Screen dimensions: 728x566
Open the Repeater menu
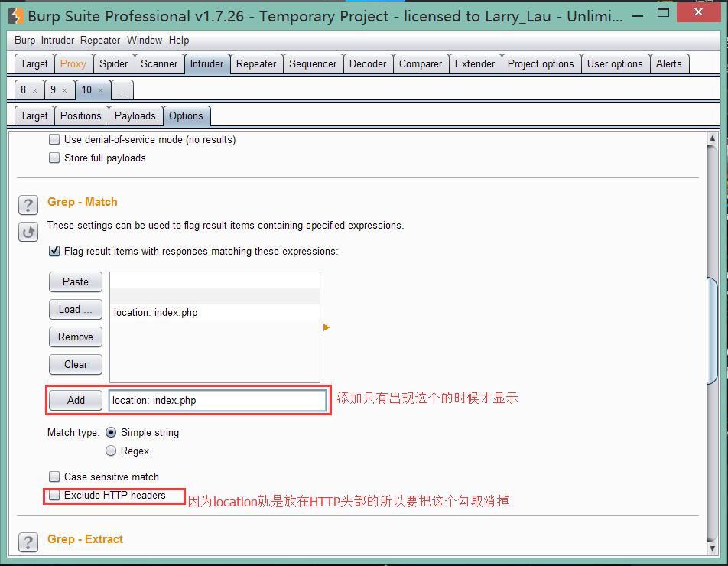[x=100, y=41]
